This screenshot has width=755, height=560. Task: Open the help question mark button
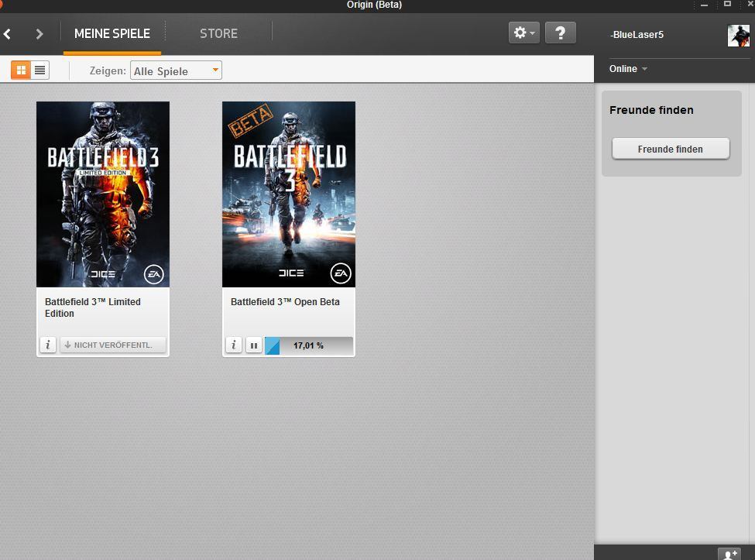(x=560, y=33)
